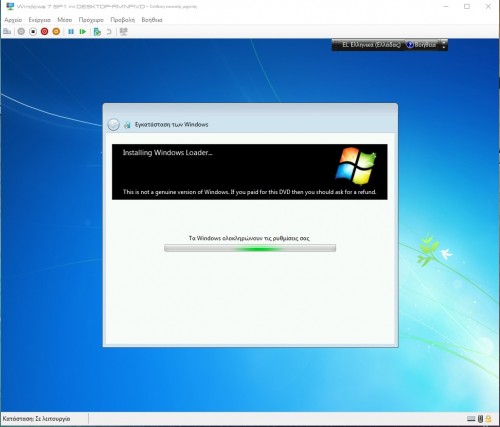Toggle enhanced session monitor icon
Viewport: 500px width, 427px height.
click(x=124, y=32)
